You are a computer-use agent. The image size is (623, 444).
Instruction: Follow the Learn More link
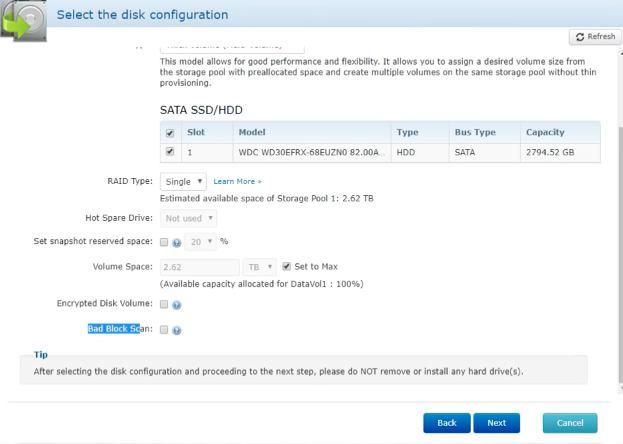tap(237, 182)
